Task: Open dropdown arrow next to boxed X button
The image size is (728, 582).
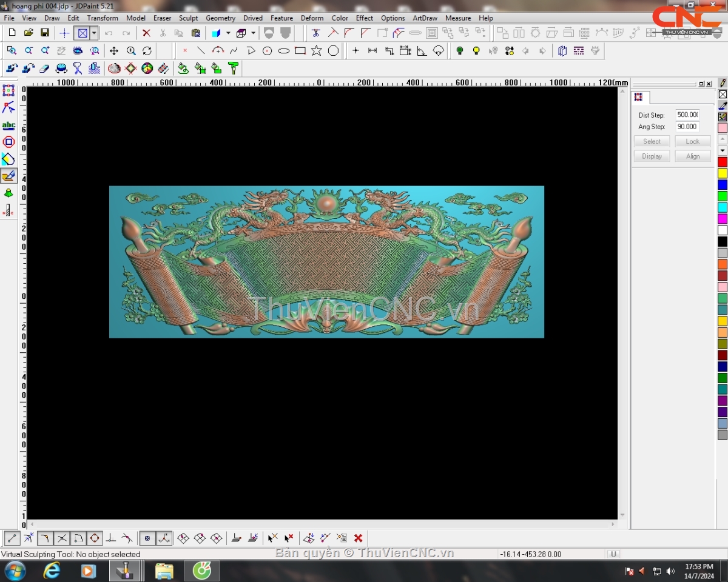Action: 94,33
